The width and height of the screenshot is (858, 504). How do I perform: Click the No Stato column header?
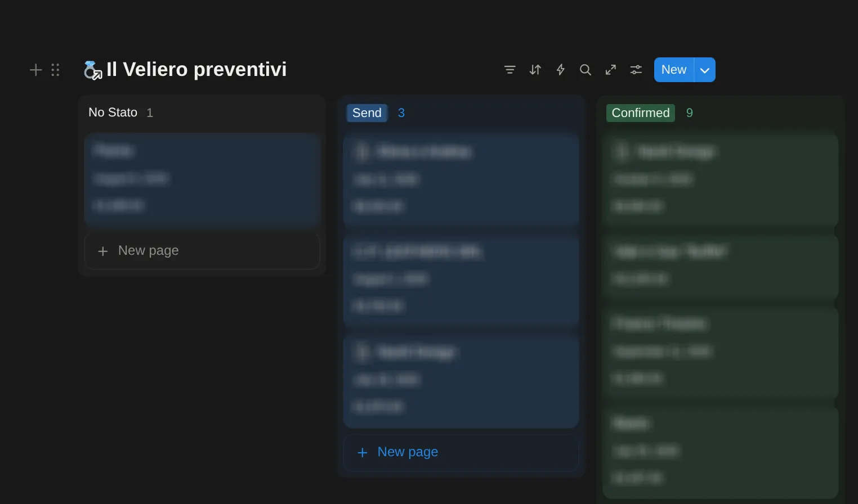(113, 112)
